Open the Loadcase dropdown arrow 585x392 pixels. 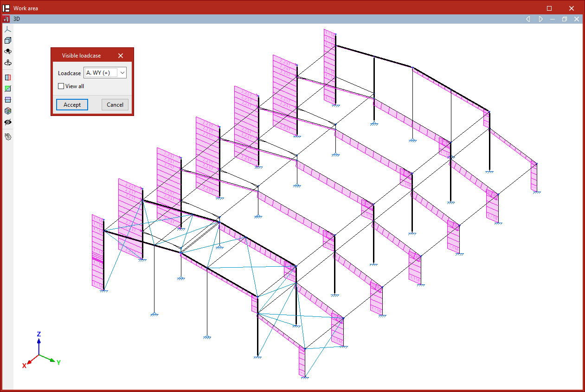tap(122, 72)
